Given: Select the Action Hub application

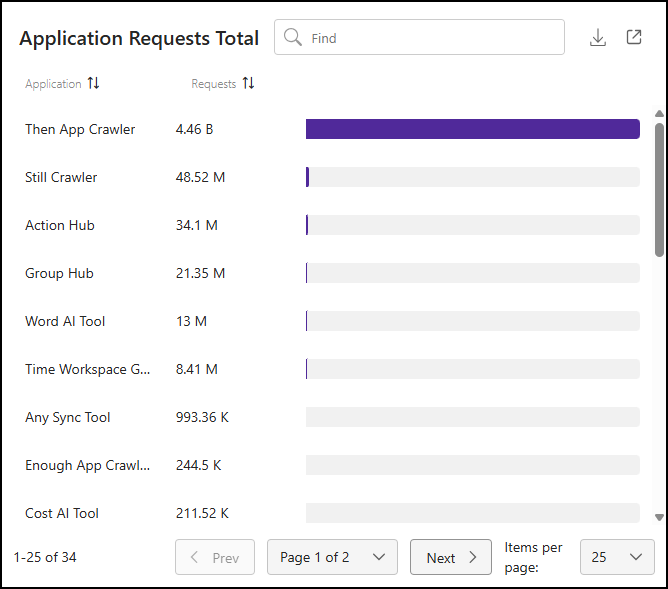Looking at the screenshot, I should (60, 225).
